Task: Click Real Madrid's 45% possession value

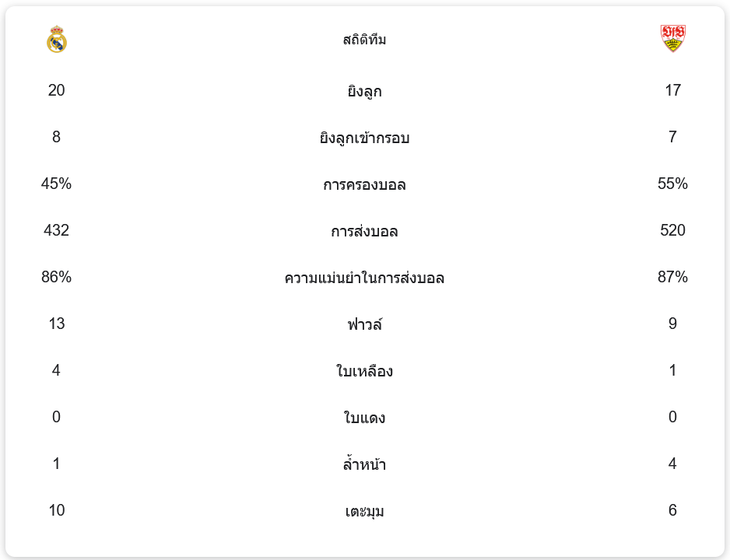Action: click(57, 184)
